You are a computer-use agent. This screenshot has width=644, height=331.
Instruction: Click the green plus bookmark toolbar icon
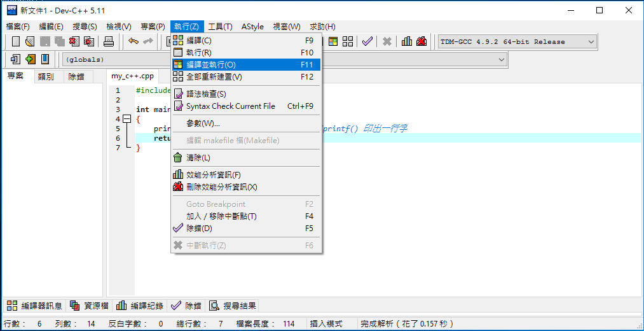pyautogui.click(x=31, y=59)
